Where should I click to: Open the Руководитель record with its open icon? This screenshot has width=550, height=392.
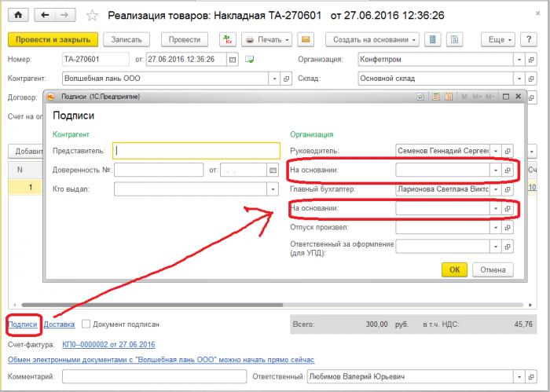508,151
